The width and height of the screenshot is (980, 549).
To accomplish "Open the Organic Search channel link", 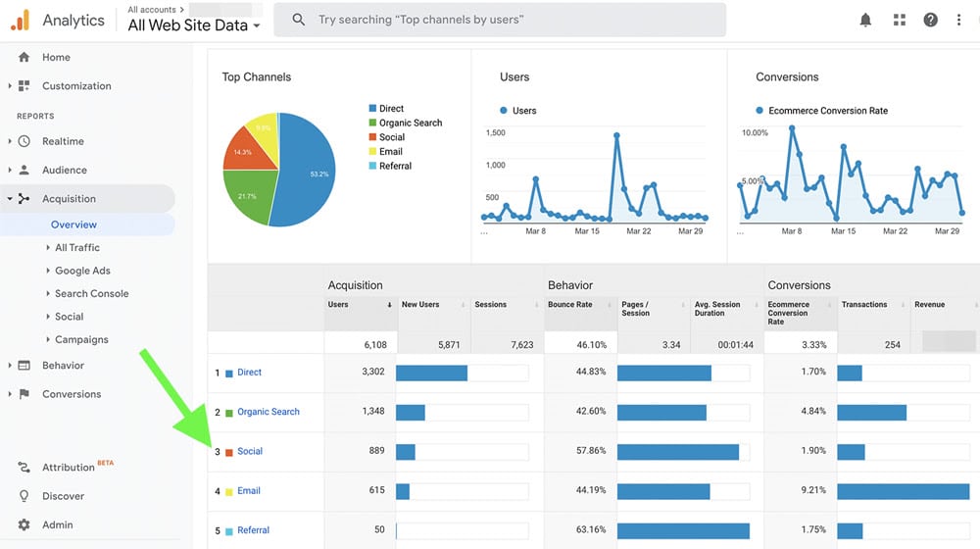I will pyautogui.click(x=268, y=412).
